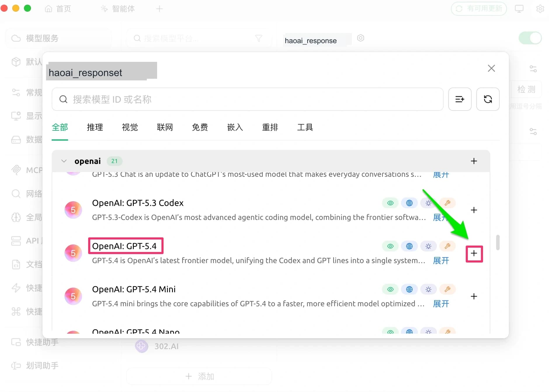The height and width of the screenshot is (392, 549).
Task: Click the wrench icon on GPT-5.4 Mini
Action: [447, 289]
